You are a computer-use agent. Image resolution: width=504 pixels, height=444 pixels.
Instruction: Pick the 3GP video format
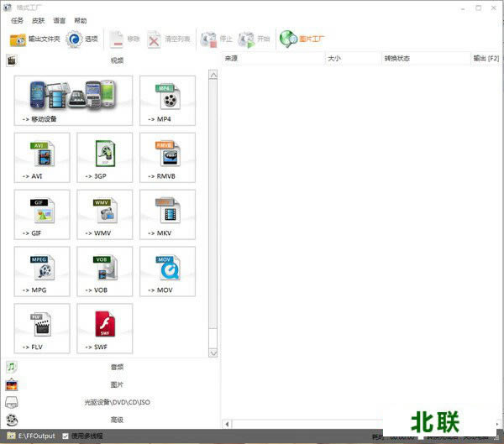coord(104,157)
